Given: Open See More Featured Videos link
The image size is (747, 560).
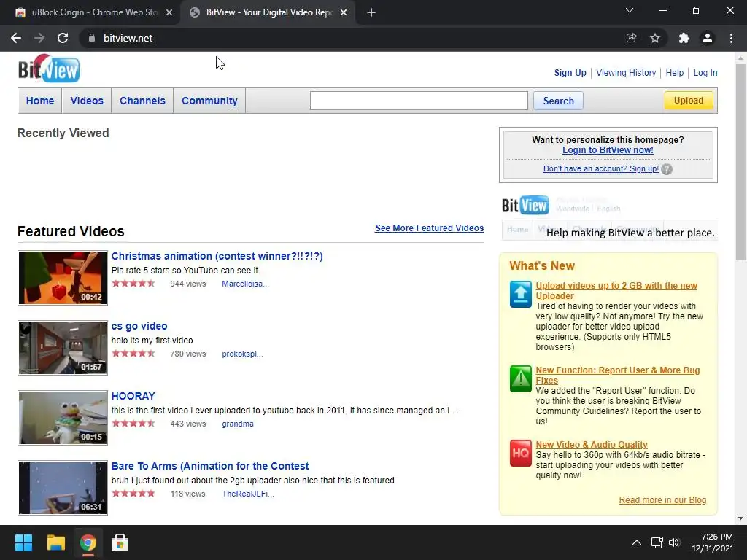Looking at the screenshot, I should coord(429,228).
